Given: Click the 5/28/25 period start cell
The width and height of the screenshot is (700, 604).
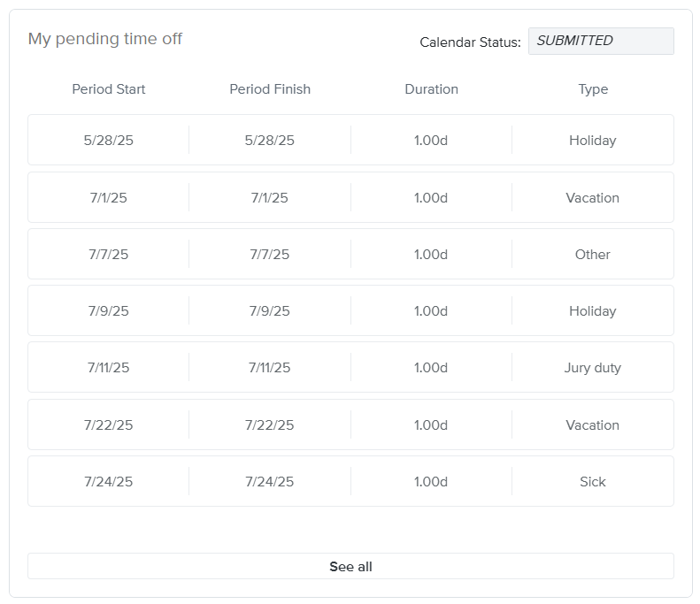Looking at the screenshot, I should pos(109,141).
